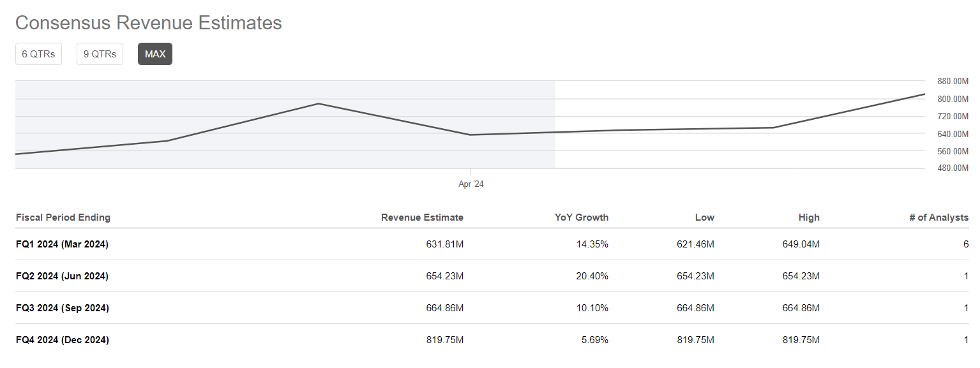Sort table by Revenue Estimate column
This screenshot has height=368, width=980.
(421, 217)
